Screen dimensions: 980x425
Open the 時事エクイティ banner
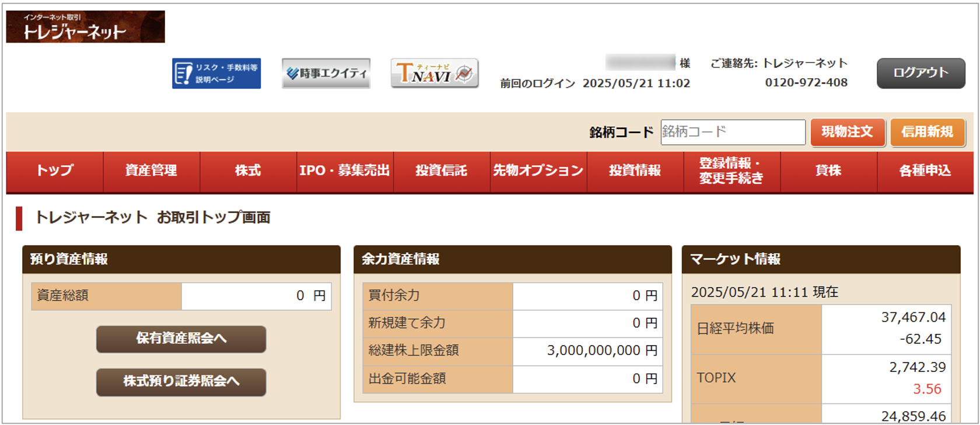(326, 74)
